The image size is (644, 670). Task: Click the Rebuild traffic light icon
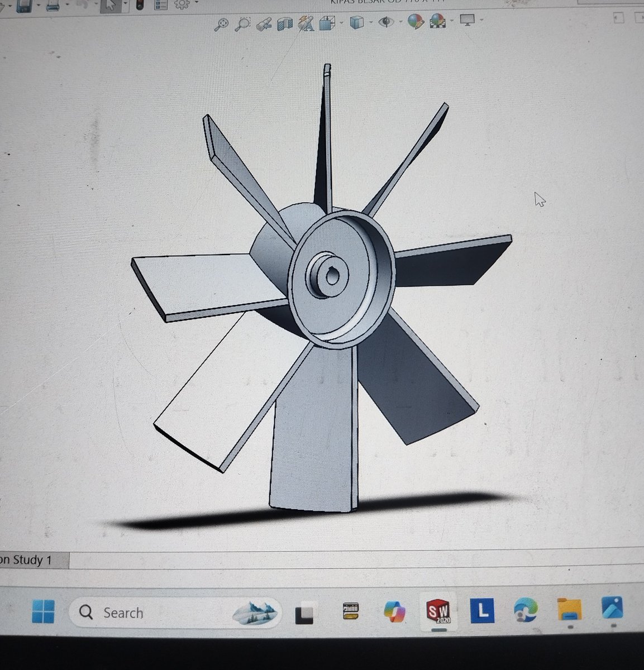(x=139, y=5)
